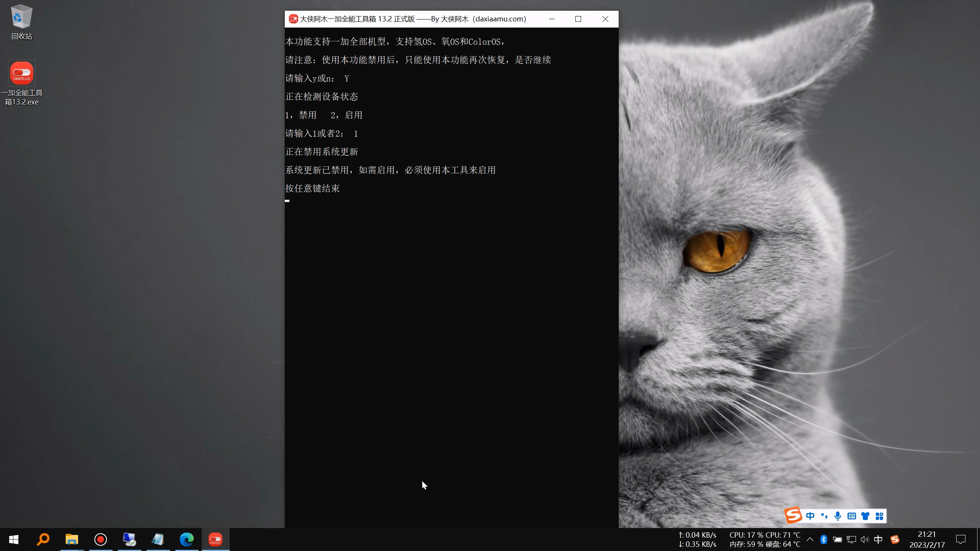Click the toolbox icon in the window title bar

tap(293, 19)
